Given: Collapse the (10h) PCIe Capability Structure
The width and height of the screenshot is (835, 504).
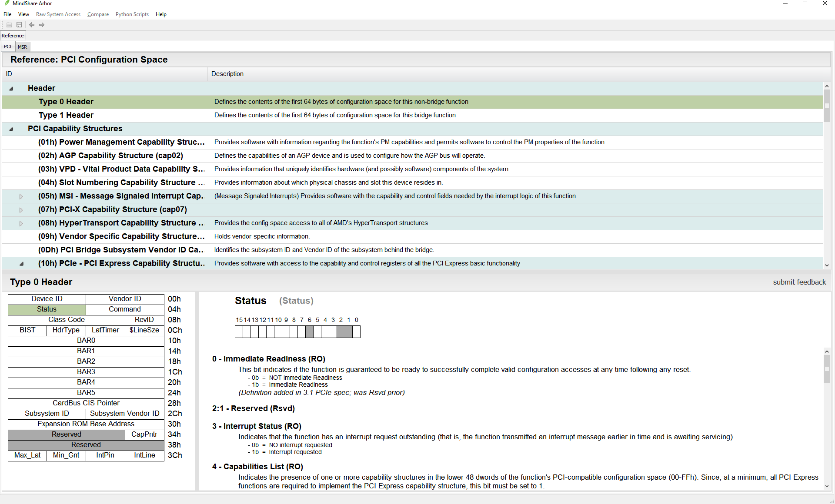Looking at the screenshot, I should coord(21,264).
